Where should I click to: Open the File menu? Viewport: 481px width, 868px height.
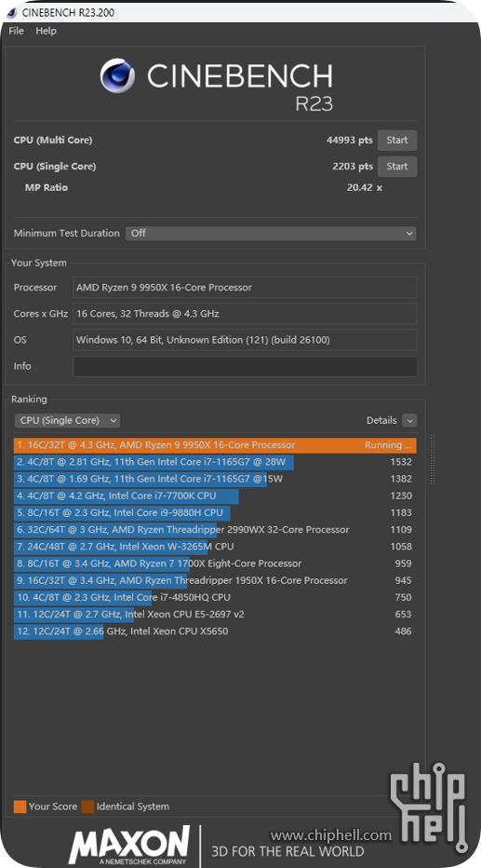coord(16,31)
